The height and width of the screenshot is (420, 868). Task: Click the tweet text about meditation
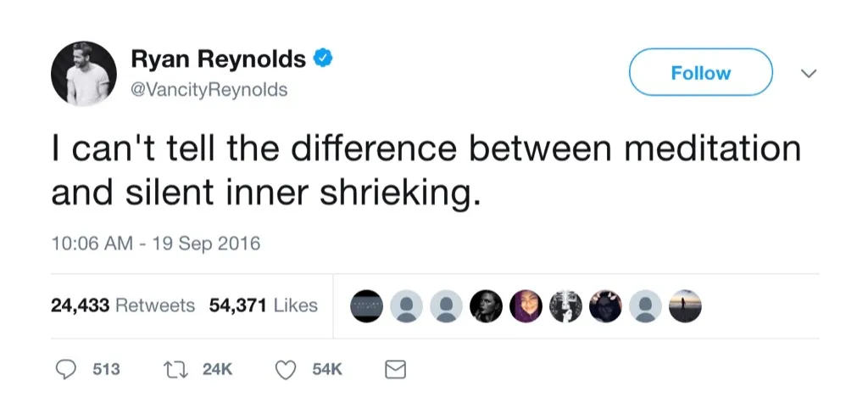[x=426, y=170]
